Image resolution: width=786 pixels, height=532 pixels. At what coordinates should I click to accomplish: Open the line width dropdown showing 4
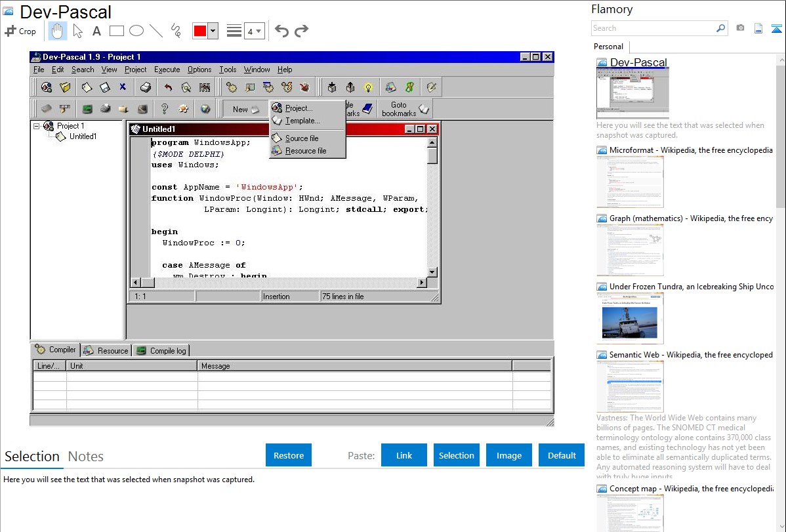[253, 31]
